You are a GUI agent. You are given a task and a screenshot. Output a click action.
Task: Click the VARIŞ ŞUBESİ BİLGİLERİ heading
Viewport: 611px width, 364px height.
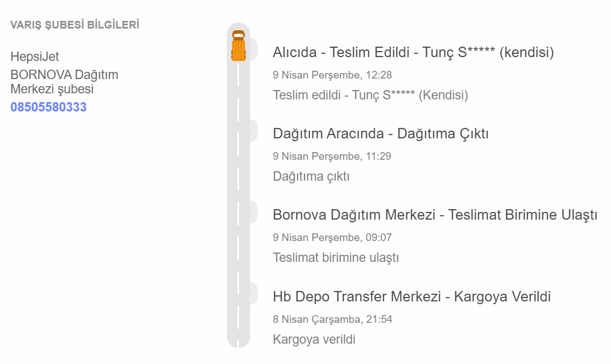point(75,25)
